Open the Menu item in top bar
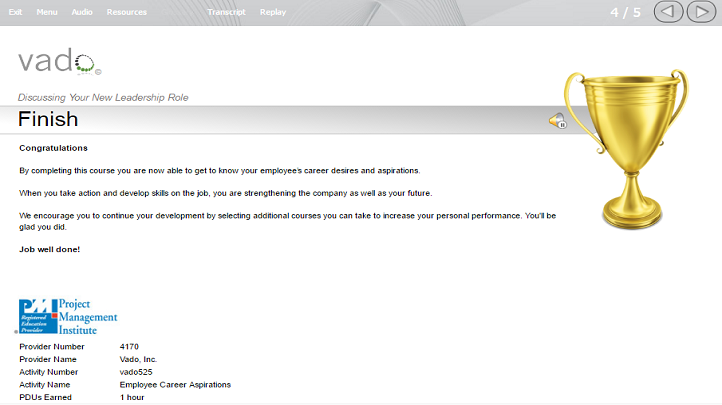 [47, 12]
